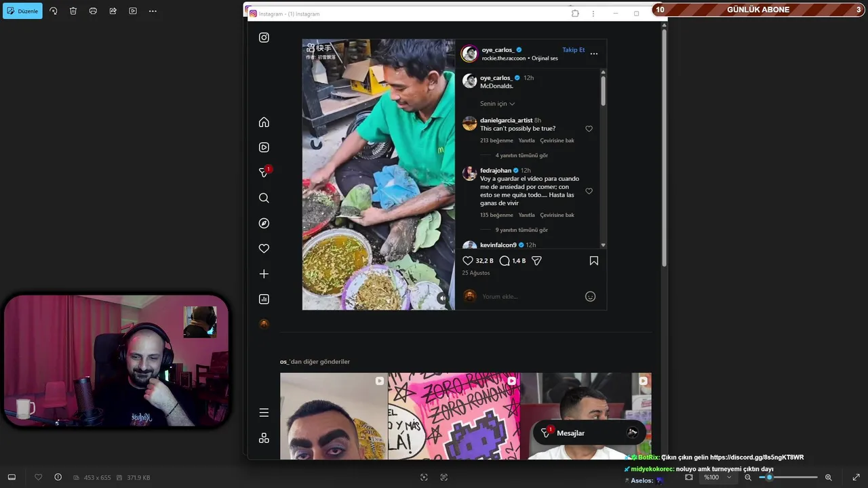The height and width of the screenshot is (488, 868).
Task: Open the Discord link in chat
Action: (x=756, y=457)
